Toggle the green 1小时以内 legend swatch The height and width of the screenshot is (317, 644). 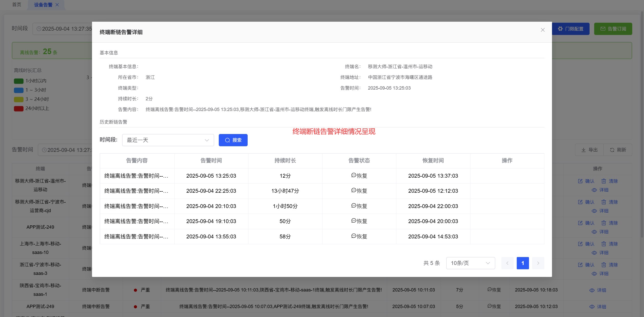(19, 81)
